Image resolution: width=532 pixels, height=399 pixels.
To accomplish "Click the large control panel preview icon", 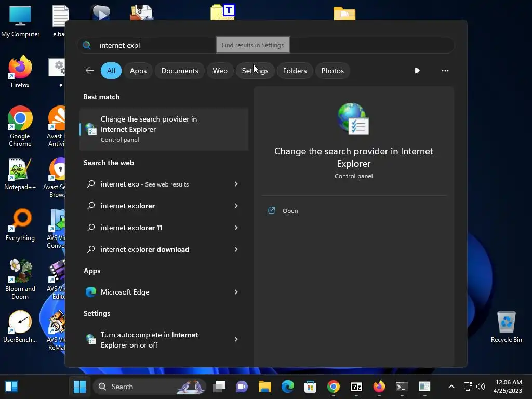I will point(353,119).
